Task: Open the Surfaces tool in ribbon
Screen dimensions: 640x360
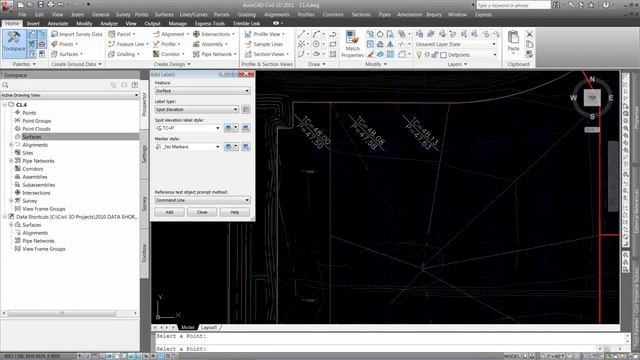Action: click(67, 54)
